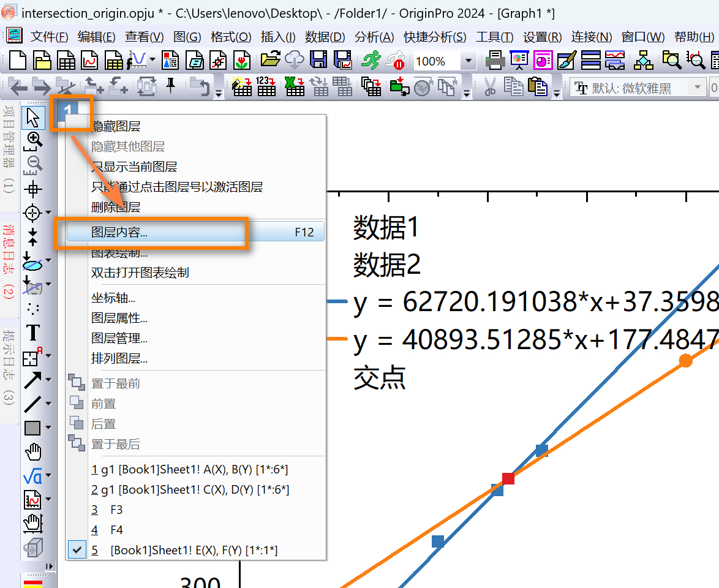Choose 图层内容... from context menu

tap(119, 233)
